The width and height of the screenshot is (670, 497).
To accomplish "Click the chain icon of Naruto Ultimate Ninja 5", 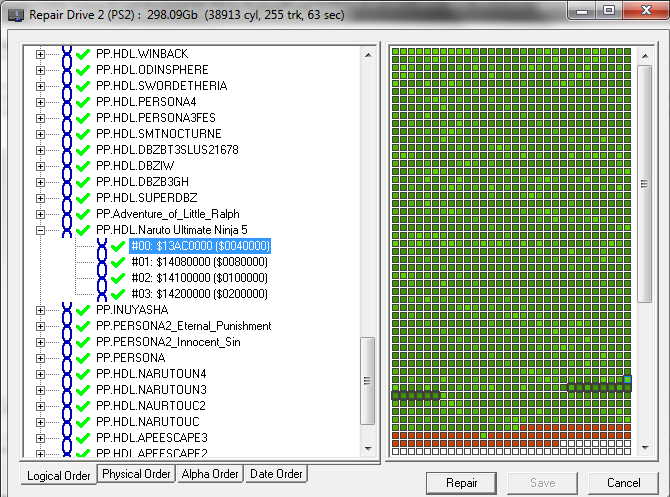I will 67,230.
